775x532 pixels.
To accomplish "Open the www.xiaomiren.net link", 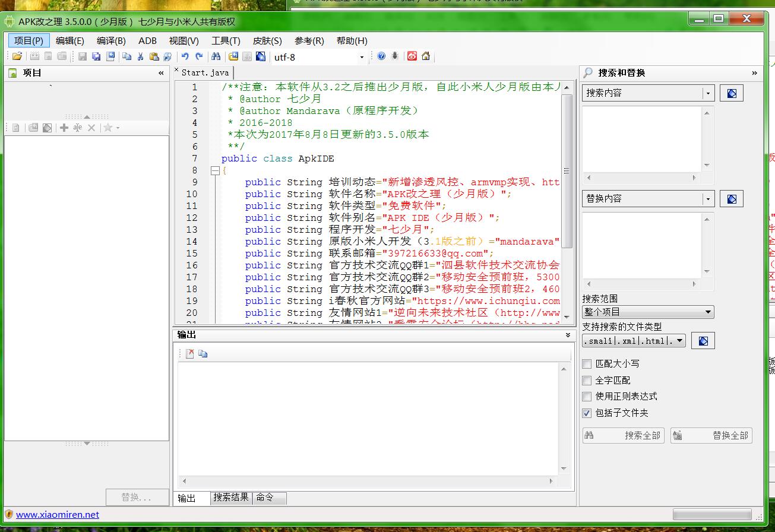I will point(58,515).
